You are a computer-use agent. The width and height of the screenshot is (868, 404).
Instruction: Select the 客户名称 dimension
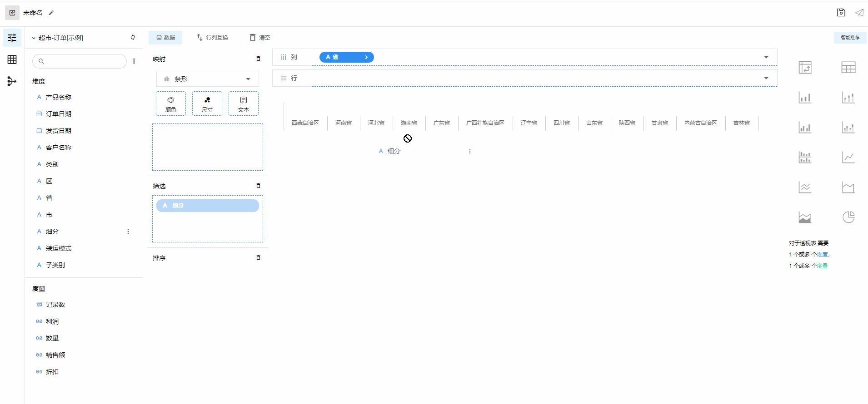point(59,148)
